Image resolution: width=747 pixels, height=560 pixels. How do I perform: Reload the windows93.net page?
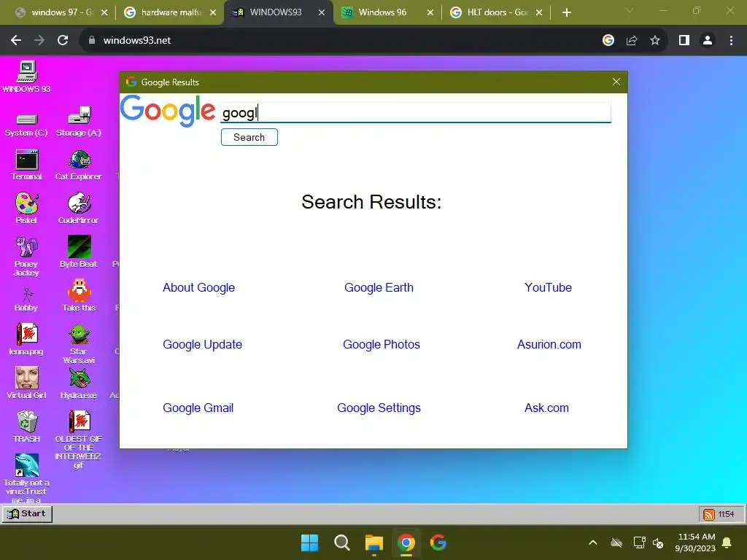point(63,41)
